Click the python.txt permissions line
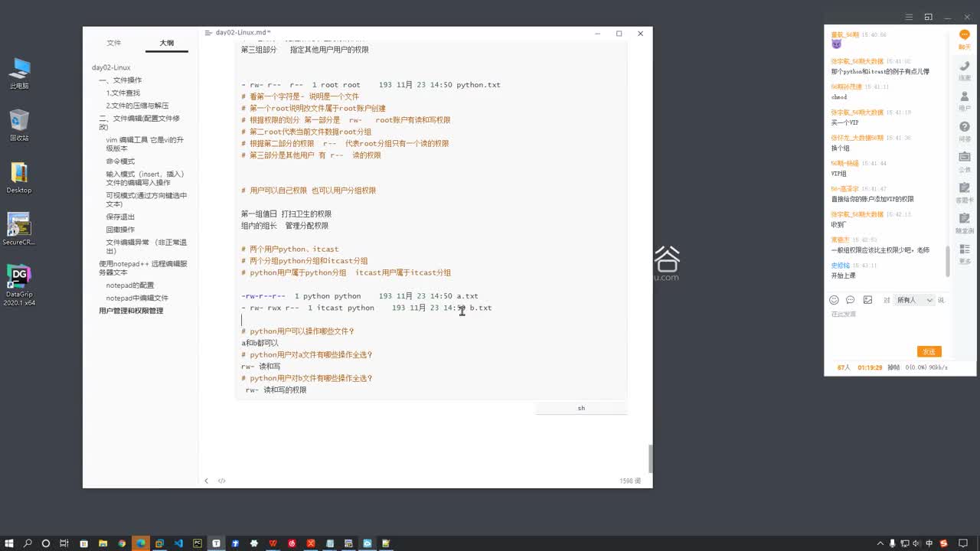This screenshot has height=551, width=980. point(371,85)
